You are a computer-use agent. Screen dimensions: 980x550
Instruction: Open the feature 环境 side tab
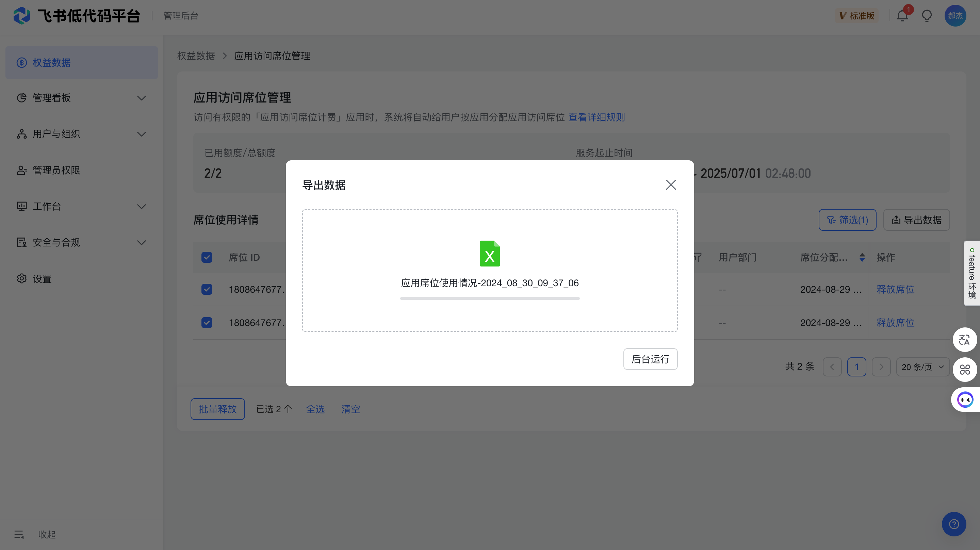click(972, 273)
